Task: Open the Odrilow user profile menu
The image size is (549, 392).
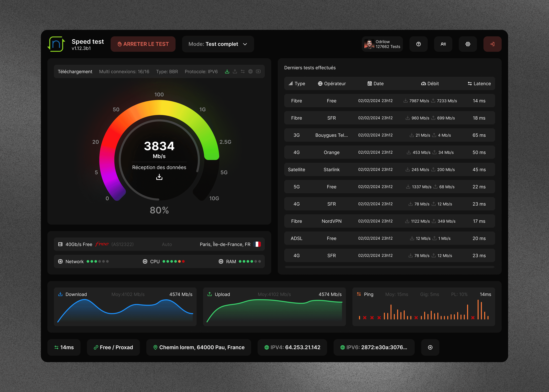Action: point(382,44)
